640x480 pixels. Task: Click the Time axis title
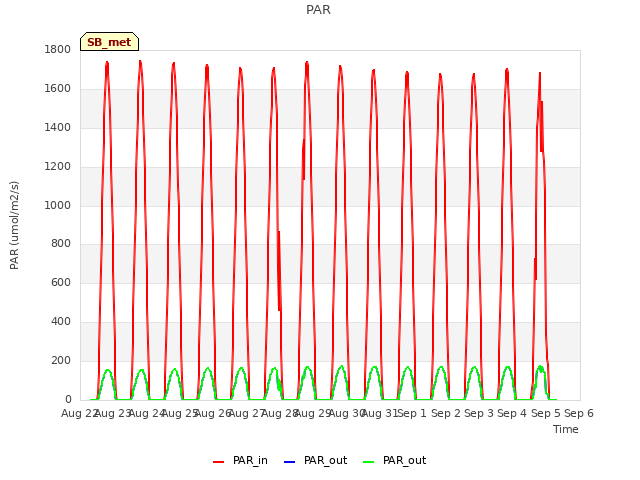pos(566,429)
